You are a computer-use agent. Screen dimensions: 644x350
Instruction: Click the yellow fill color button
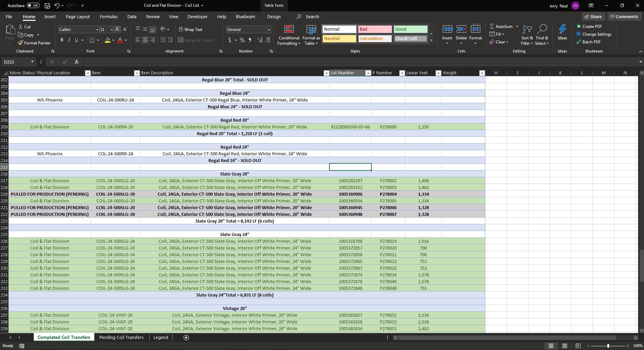pyautogui.click(x=108, y=40)
